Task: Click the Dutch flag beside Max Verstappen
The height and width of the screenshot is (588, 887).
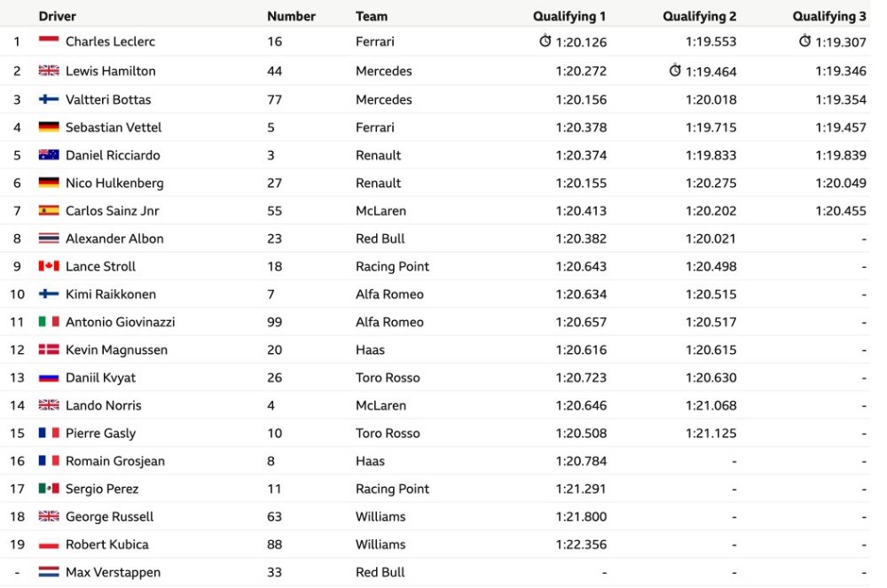Action: pos(49,572)
